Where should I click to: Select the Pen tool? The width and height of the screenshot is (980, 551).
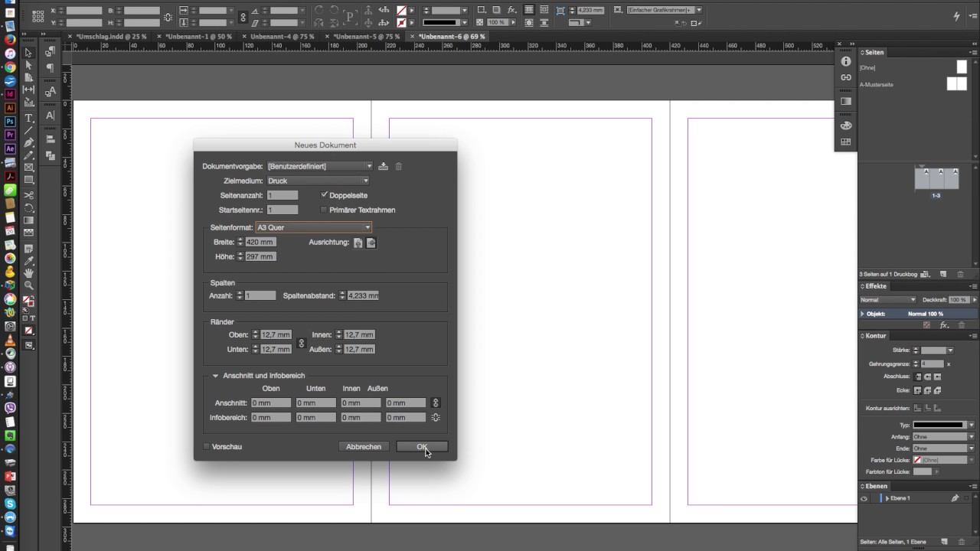pos(28,142)
